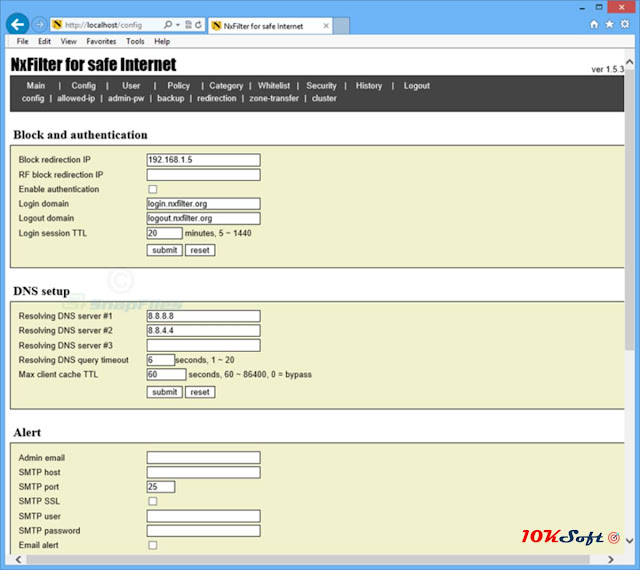The width and height of the screenshot is (640, 570).
Task: Close the NxFilter for safe Internet tab
Action: click(326, 26)
